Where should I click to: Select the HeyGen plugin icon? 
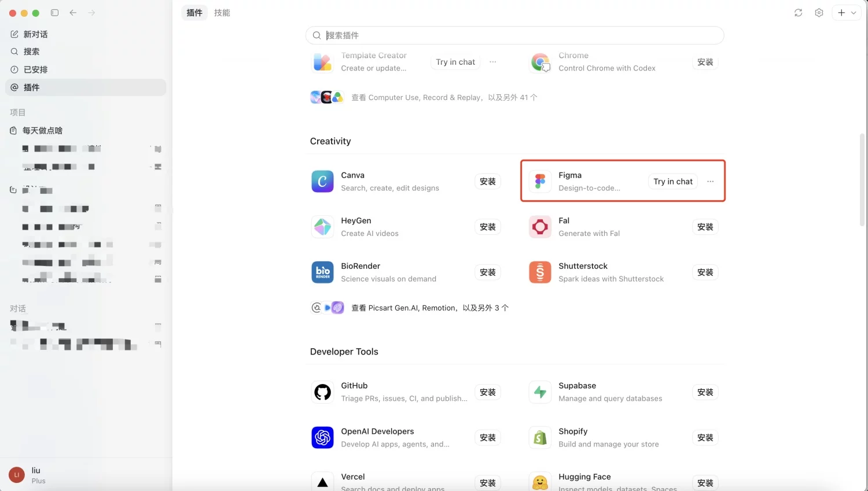click(322, 227)
